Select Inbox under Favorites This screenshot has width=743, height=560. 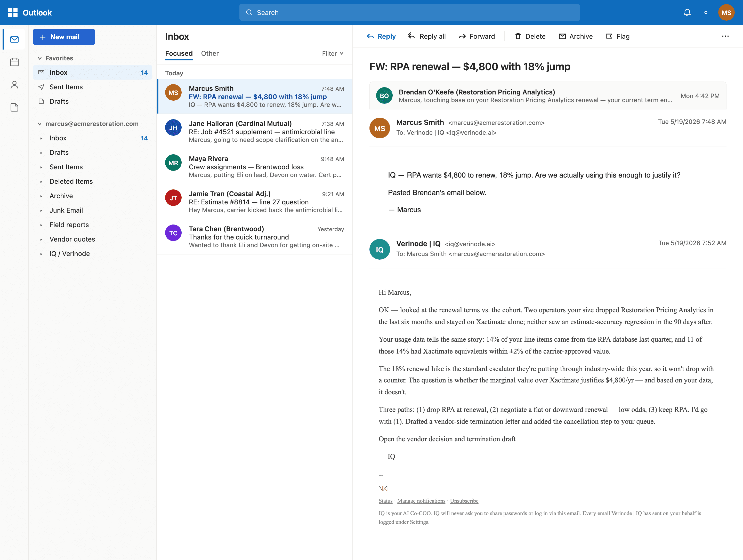click(x=92, y=72)
